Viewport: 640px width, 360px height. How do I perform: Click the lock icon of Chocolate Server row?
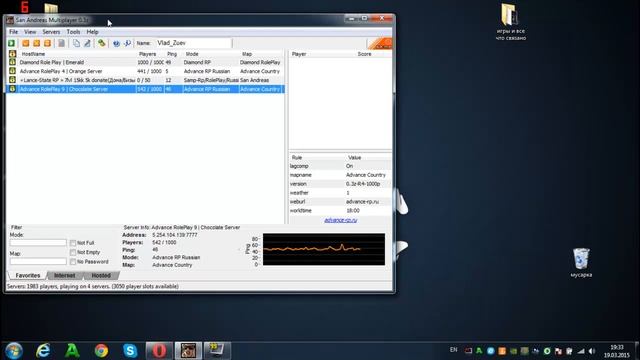(x=12, y=89)
